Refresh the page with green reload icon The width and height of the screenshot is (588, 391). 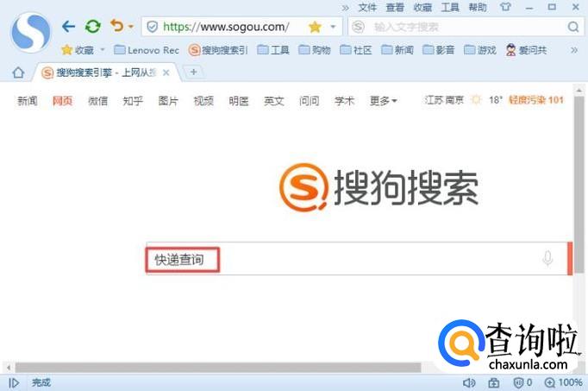(x=92, y=27)
